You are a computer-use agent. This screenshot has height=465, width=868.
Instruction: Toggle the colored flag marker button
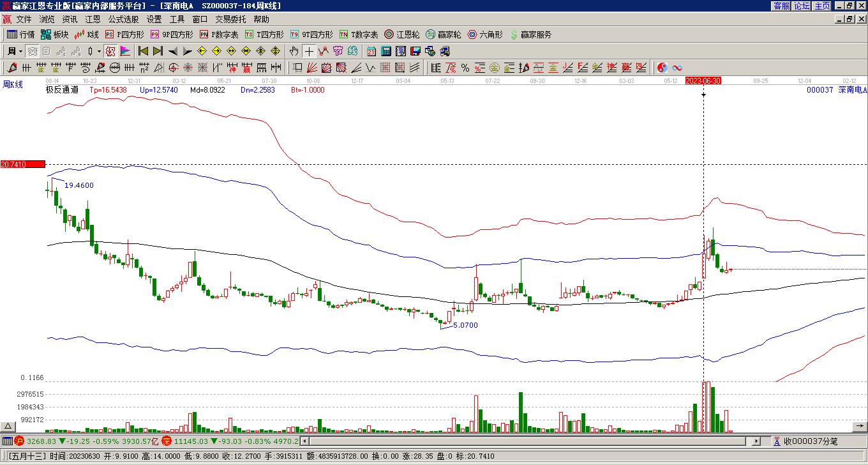[x=126, y=51]
